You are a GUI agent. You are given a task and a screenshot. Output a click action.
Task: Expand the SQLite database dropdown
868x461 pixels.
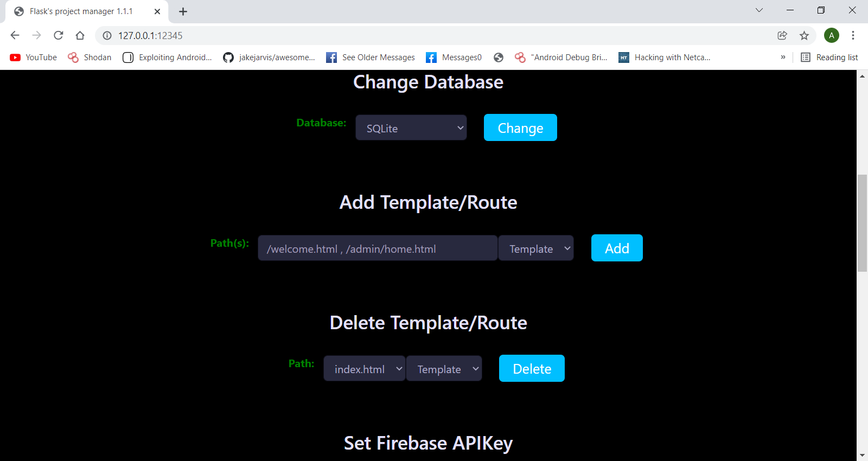[411, 128]
